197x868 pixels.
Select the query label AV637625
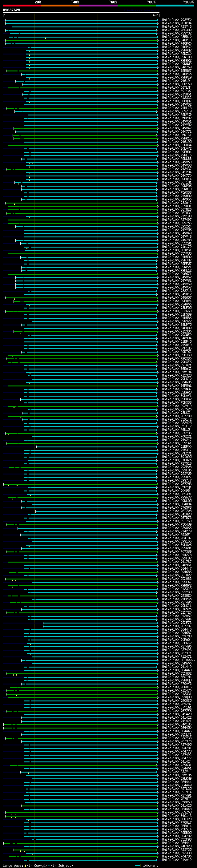click(11, 10)
